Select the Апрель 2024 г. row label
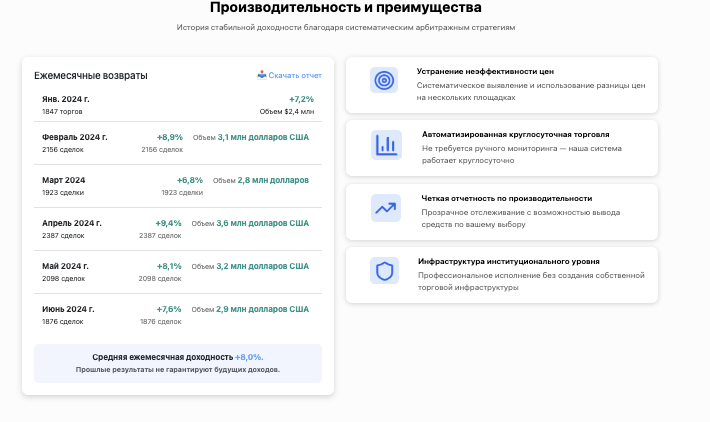Image resolution: width=710 pixels, height=422 pixels. [x=72, y=223]
